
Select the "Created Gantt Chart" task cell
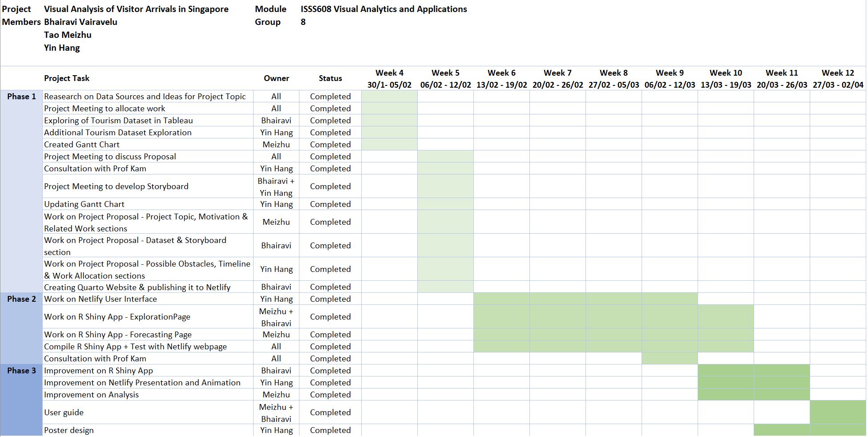coord(82,145)
